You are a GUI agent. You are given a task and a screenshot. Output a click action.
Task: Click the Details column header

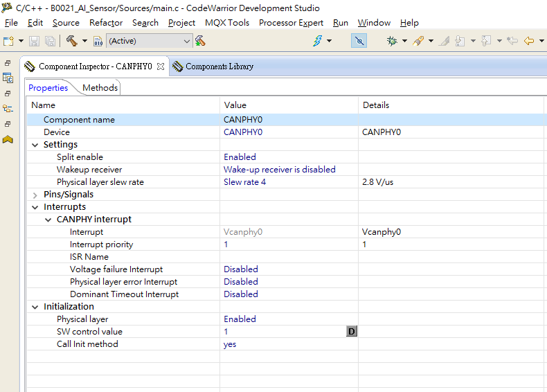452,105
